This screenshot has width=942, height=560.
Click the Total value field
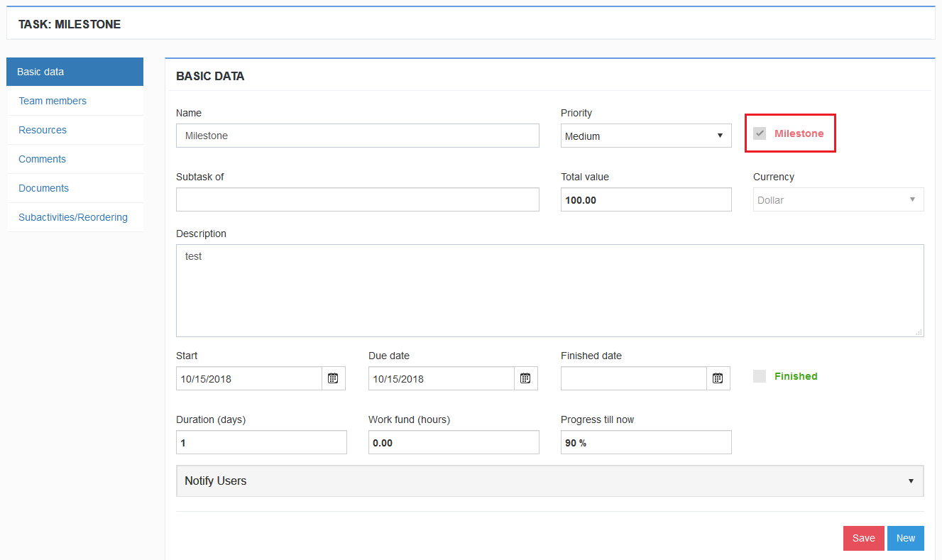pyautogui.click(x=646, y=199)
